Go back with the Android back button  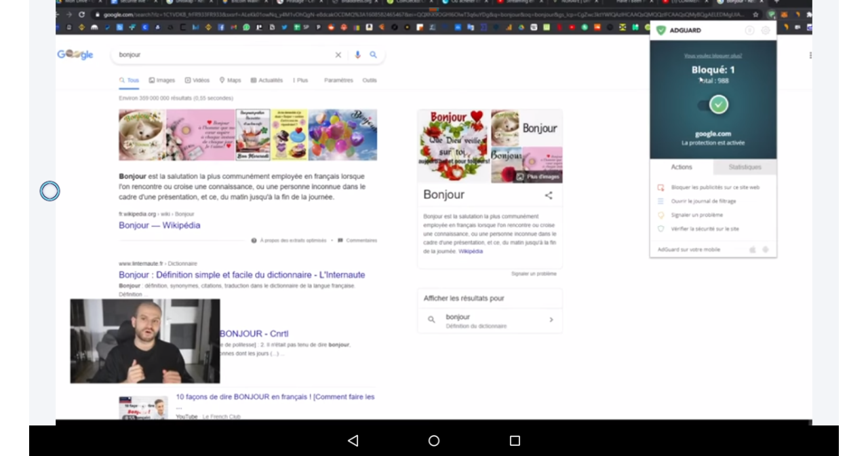353,441
